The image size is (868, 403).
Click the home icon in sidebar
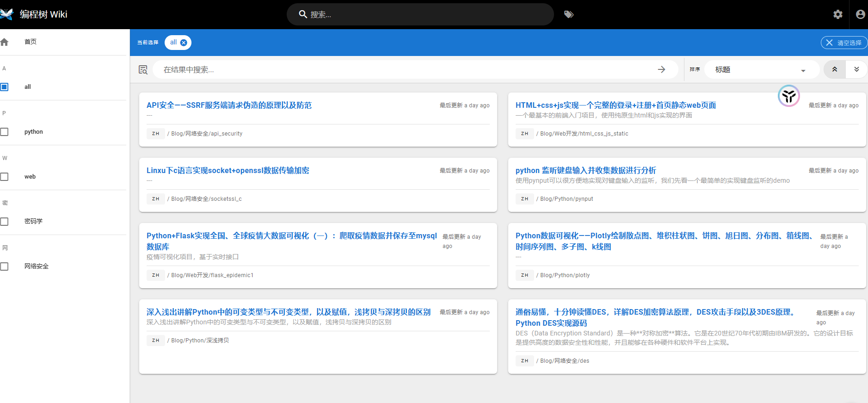(x=4, y=42)
